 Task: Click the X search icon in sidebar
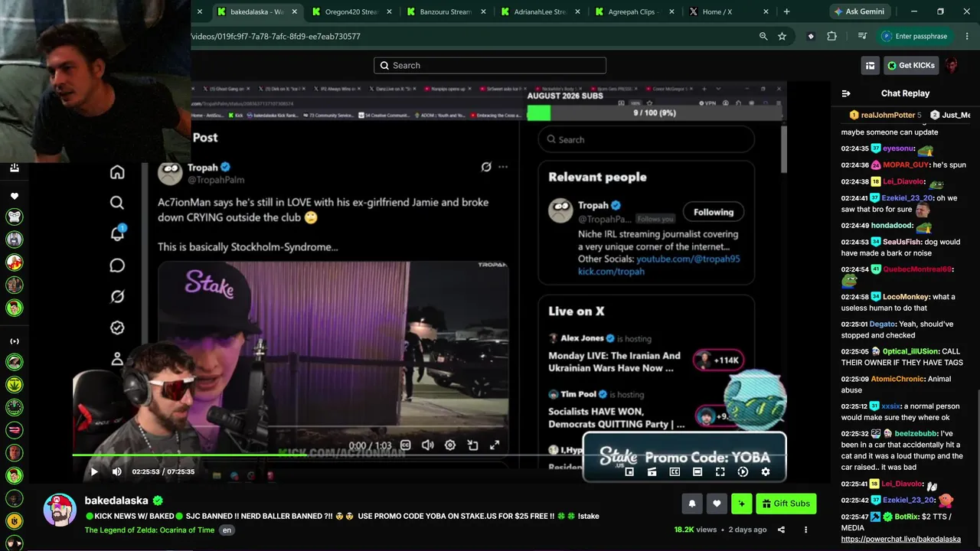tap(117, 203)
